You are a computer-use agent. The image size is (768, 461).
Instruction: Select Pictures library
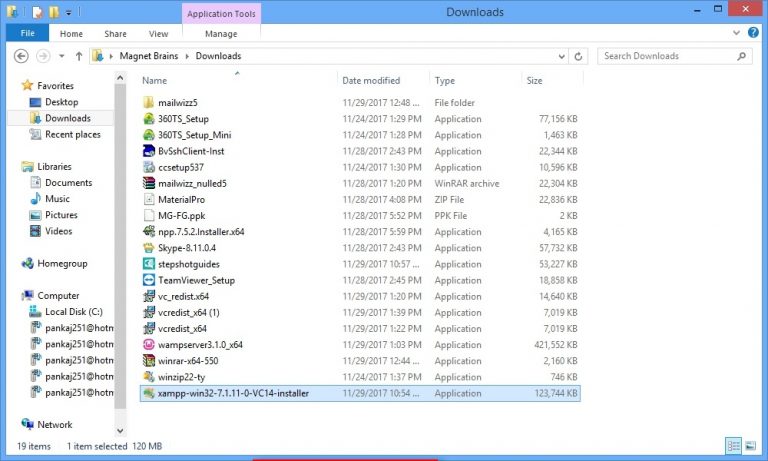point(61,215)
